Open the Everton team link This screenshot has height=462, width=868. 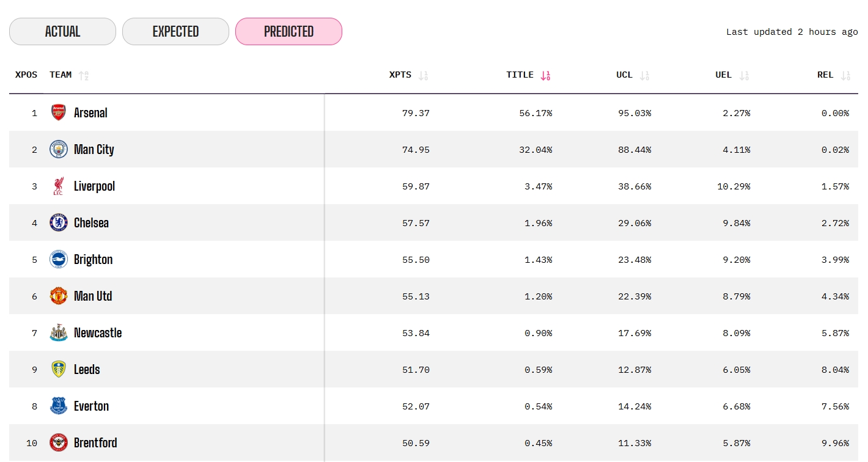(x=91, y=406)
